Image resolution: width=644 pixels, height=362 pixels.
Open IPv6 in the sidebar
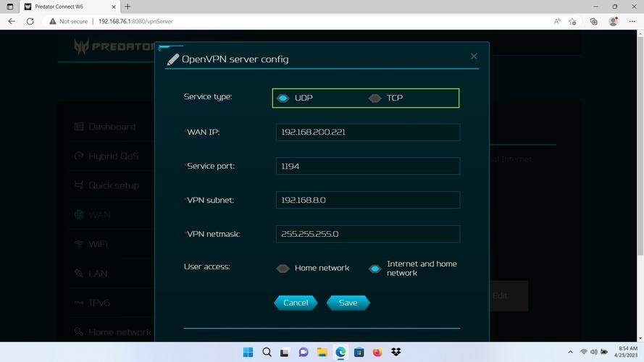(99, 303)
